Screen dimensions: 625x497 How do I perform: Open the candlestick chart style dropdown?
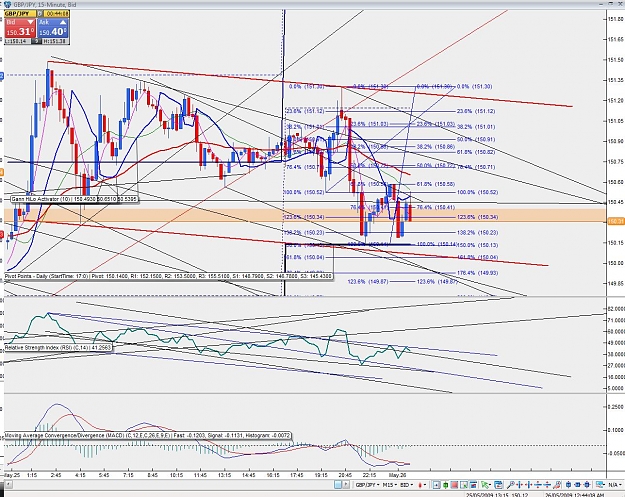point(422,485)
